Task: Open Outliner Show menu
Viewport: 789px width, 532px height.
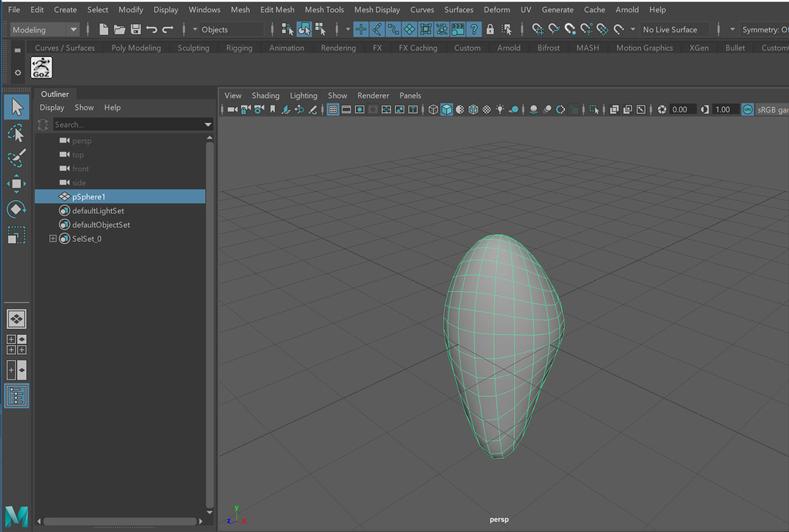Action: tap(84, 108)
